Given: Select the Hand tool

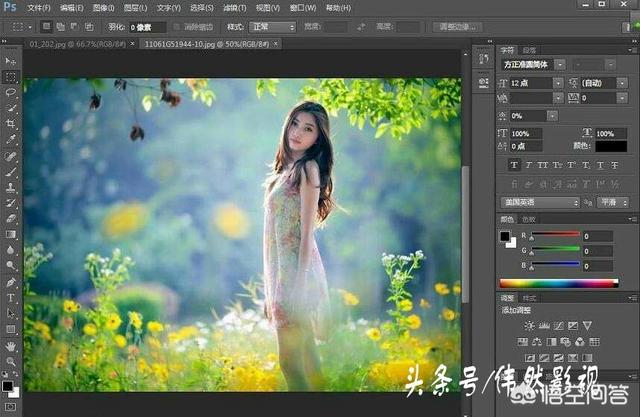Looking at the screenshot, I should tap(10, 346).
